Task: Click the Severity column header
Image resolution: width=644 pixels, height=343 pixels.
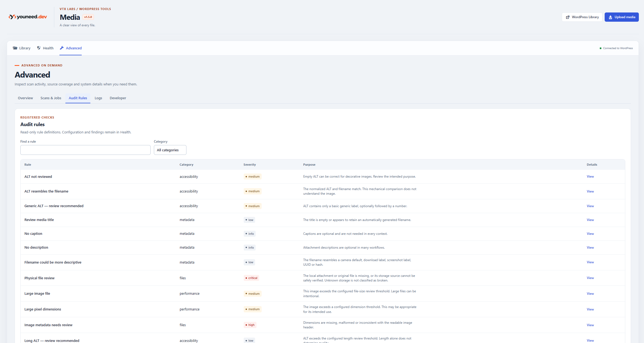Action: click(x=249, y=165)
